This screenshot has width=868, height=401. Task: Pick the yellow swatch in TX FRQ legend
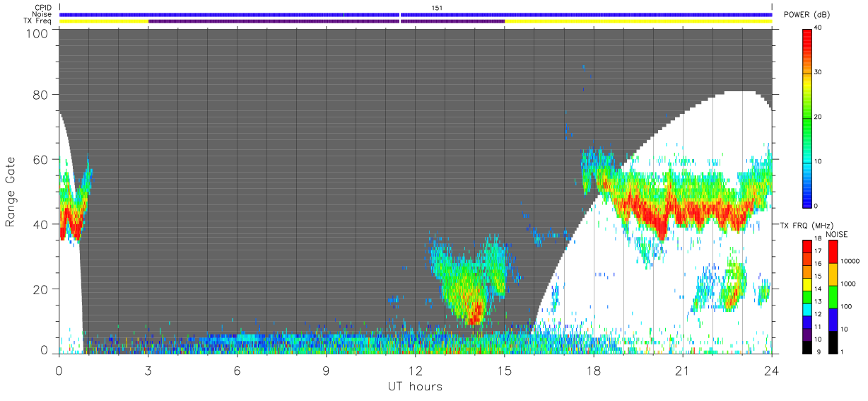[808, 285]
